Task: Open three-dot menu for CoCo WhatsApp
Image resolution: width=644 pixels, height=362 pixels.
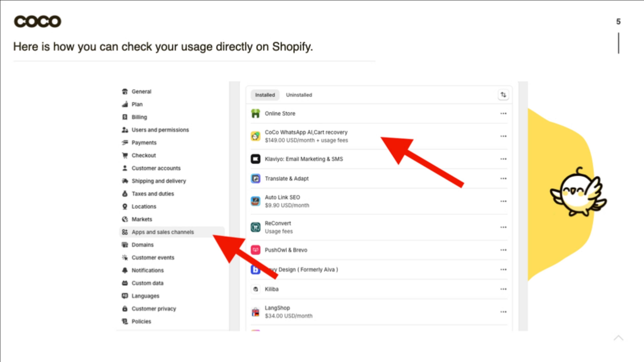Action: click(503, 136)
